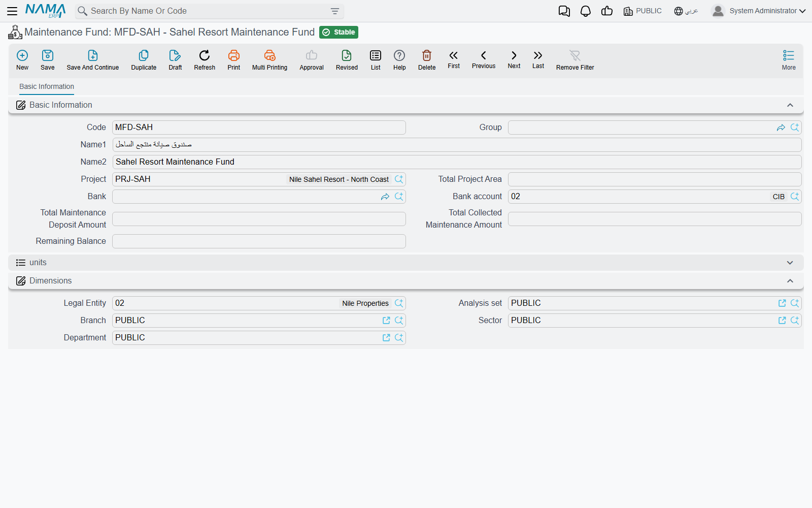The height and width of the screenshot is (508, 812).
Task: Open Help for this screen
Action: 399,60
